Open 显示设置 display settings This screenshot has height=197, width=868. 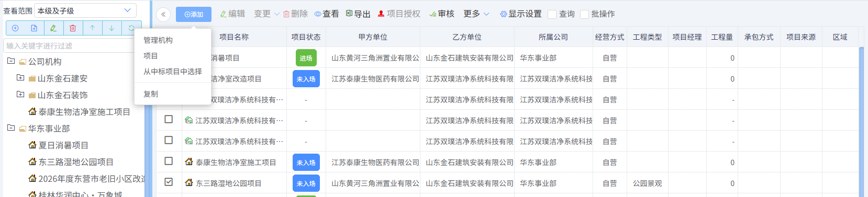tap(521, 14)
